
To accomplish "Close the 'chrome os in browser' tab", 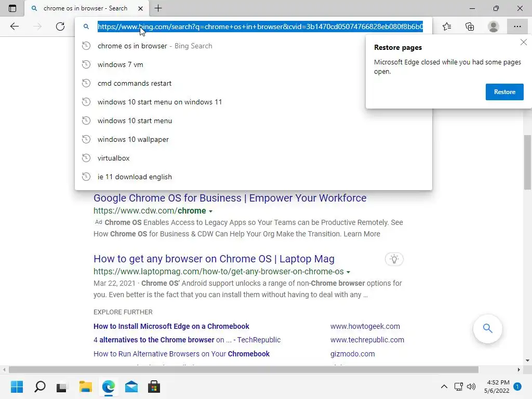I will tap(140, 8).
